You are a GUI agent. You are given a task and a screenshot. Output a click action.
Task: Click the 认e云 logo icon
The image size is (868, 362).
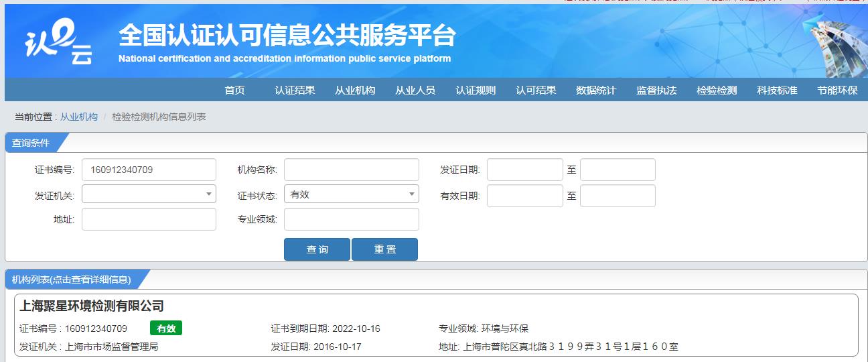pyautogui.click(x=58, y=43)
